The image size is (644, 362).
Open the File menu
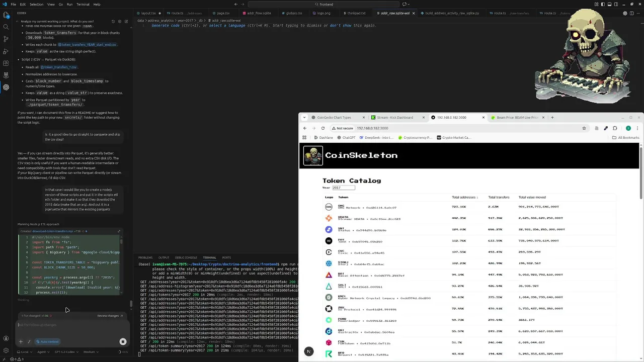14,4
